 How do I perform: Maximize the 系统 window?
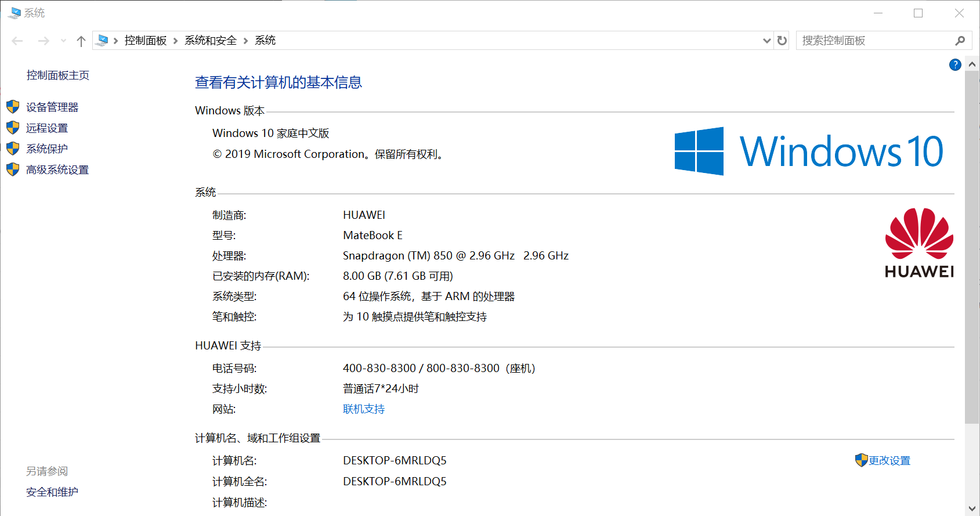pyautogui.click(x=918, y=13)
